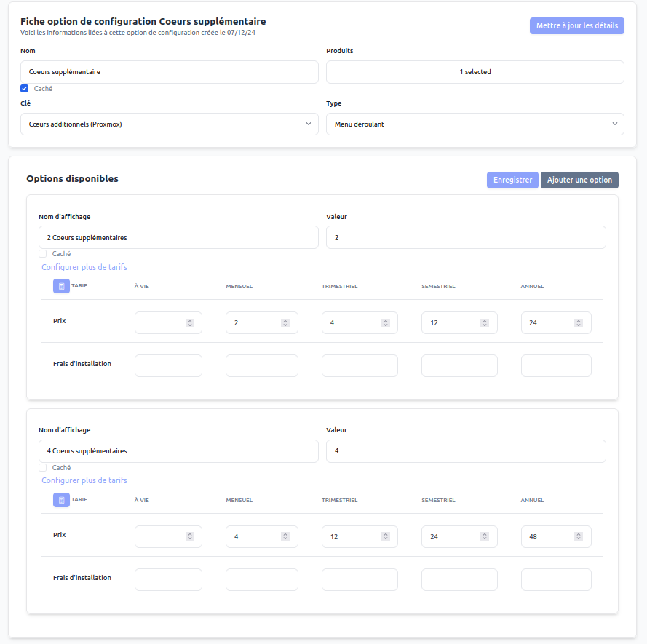This screenshot has width=647, height=644.
Task: Click the Enregistrer button
Action: [512, 180]
